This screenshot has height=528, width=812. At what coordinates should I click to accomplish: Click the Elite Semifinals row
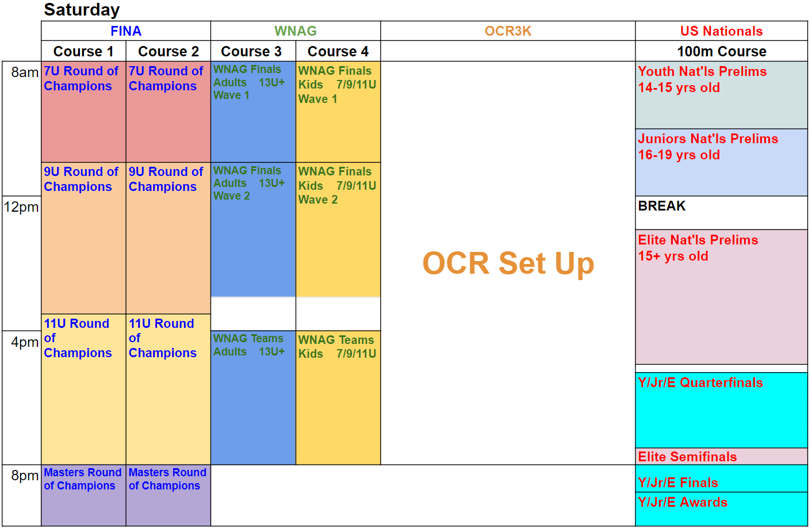pyautogui.click(x=721, y=457)
